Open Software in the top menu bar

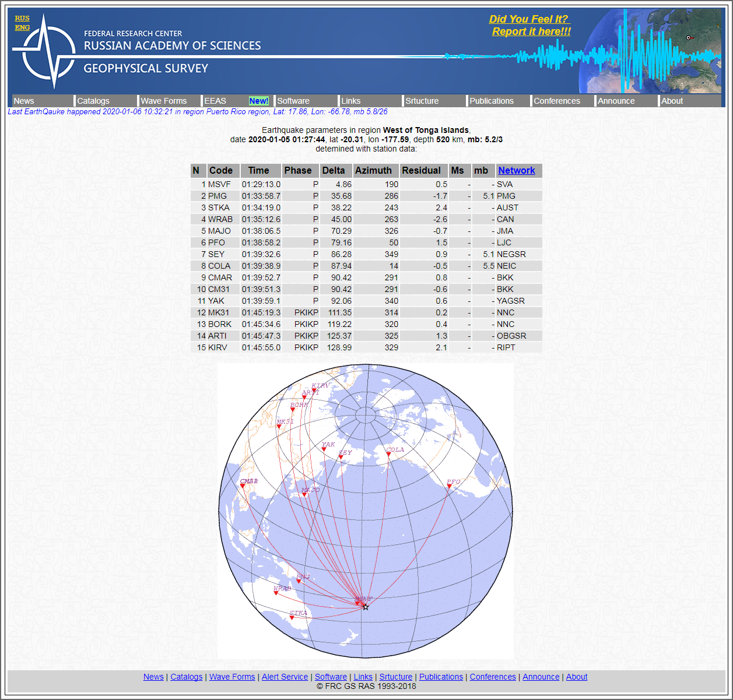(x=293, y=101)
